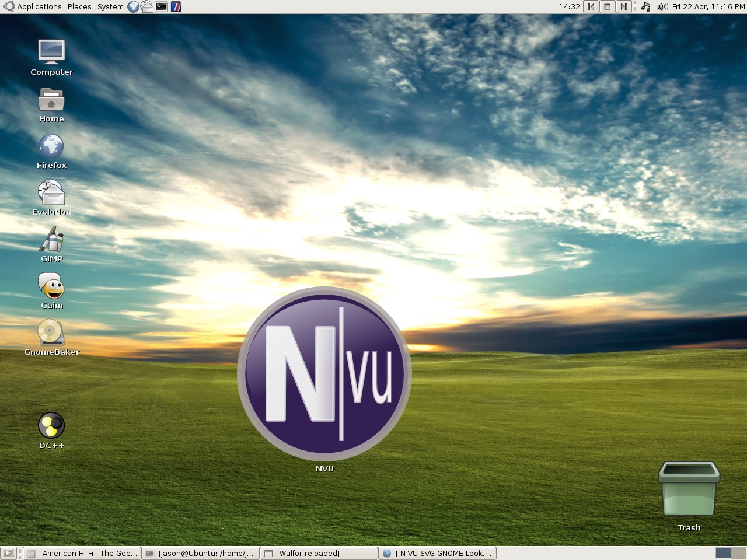Skip to next track in panel player
747x560 pixels.
[624, 7]
